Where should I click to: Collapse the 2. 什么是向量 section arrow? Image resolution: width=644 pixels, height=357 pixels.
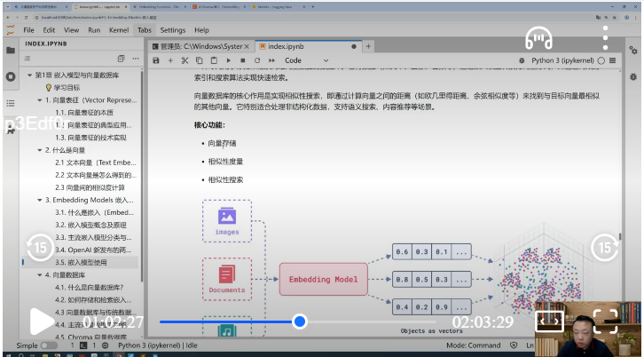40,150
